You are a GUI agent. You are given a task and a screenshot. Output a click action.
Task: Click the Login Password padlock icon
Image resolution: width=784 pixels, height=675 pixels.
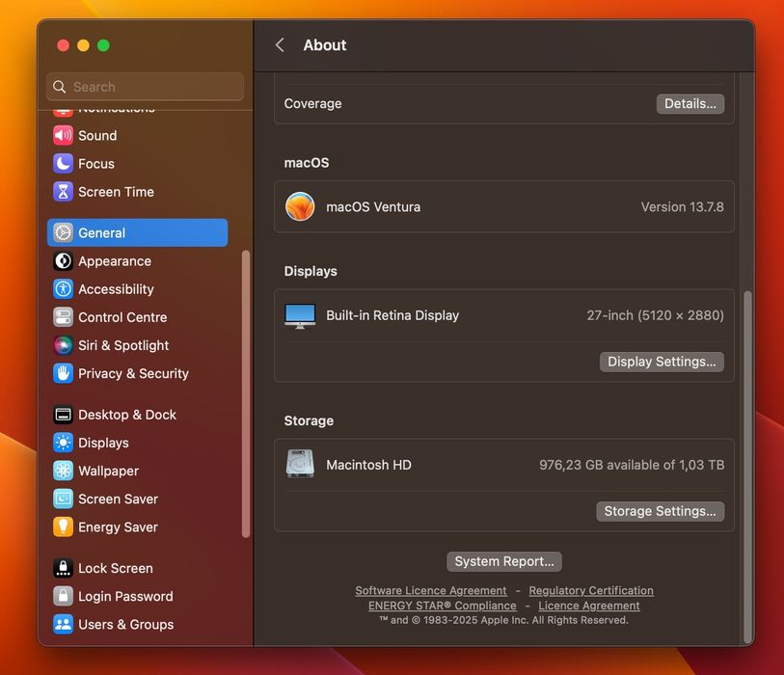tap(63, 596)
